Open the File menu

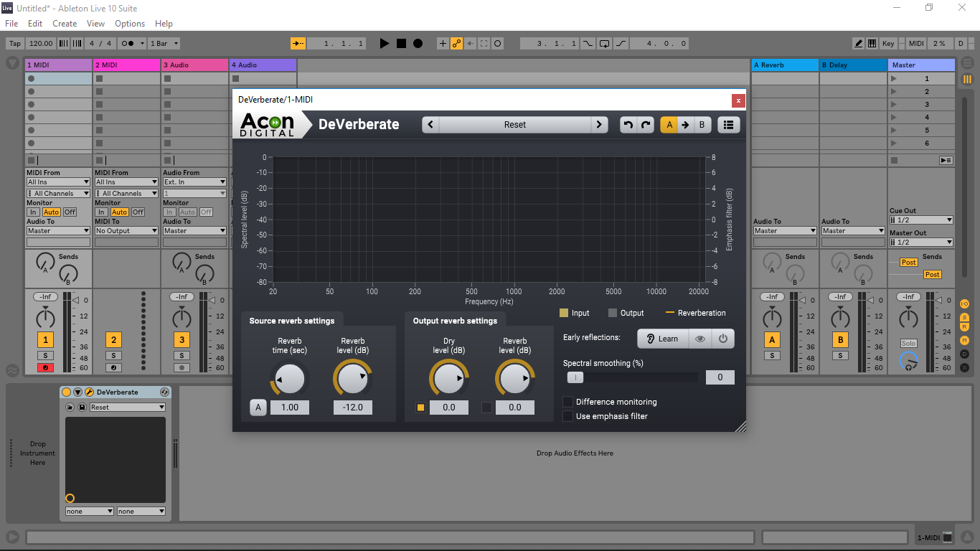coord(11,24)
